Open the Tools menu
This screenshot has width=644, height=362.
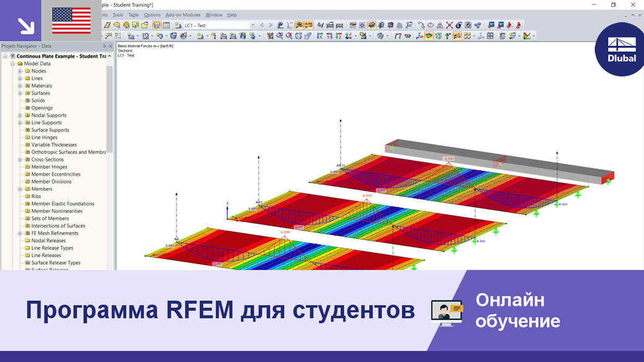(x=118, y=15)
